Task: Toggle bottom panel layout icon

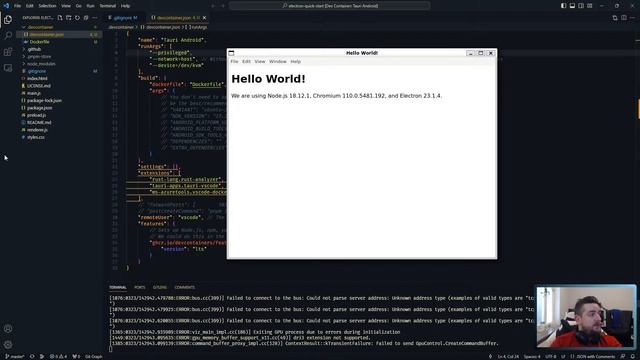Action: (572, 6)
